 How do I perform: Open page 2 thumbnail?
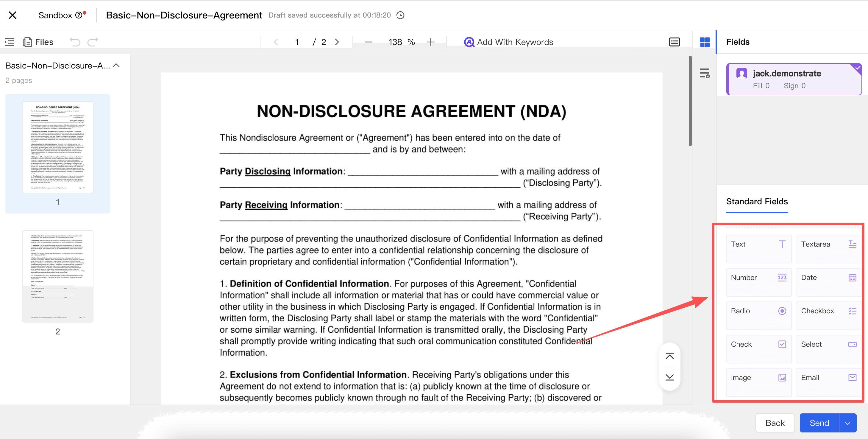58,276
